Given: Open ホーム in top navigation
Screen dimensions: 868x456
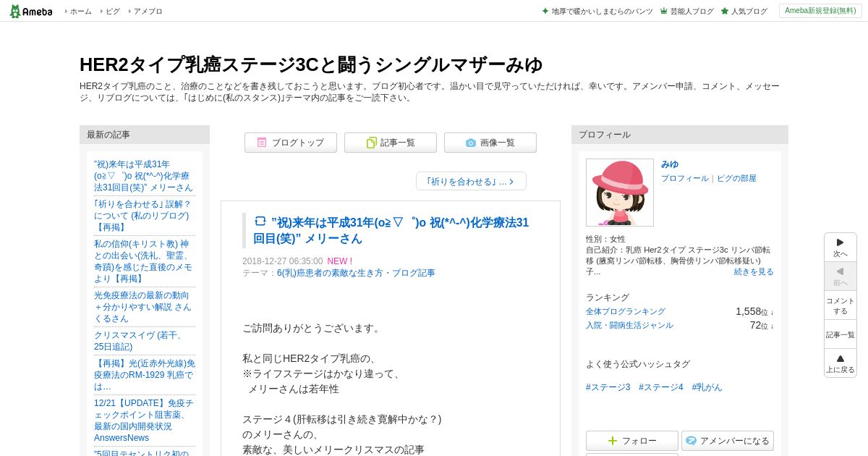Looking at the screenshot, I should [80, 12].
